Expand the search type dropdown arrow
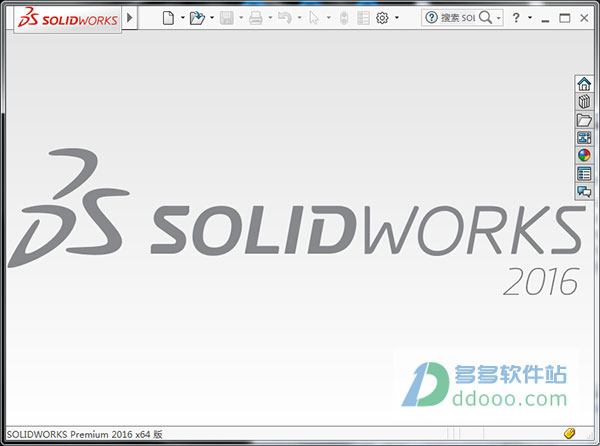The height and width of the screenshot is (446, 600). coord(499,18)
